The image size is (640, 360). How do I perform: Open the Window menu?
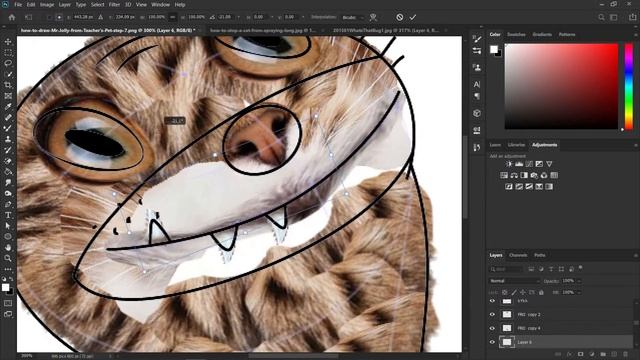click(x=160, y=4)
